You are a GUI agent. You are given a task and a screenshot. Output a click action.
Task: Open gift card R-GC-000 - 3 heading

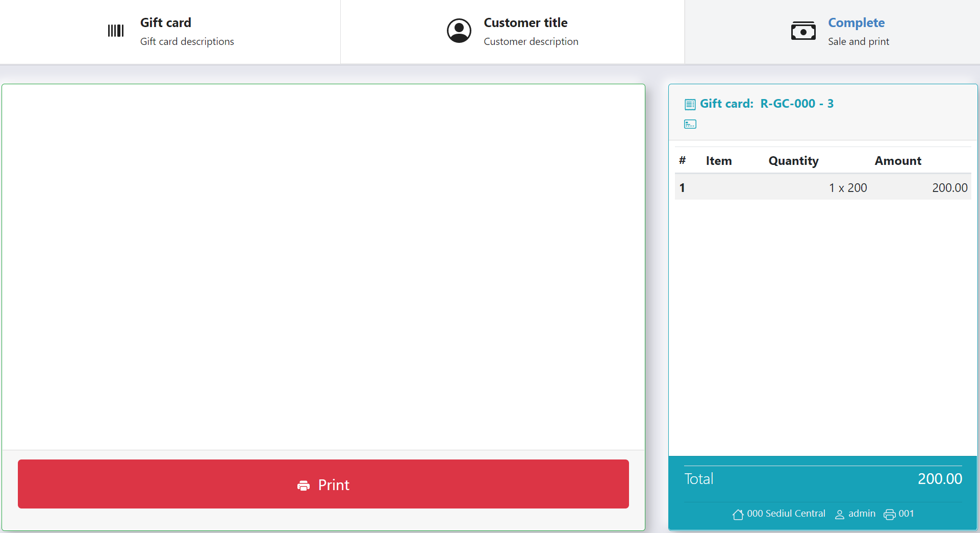pos(766,104)
